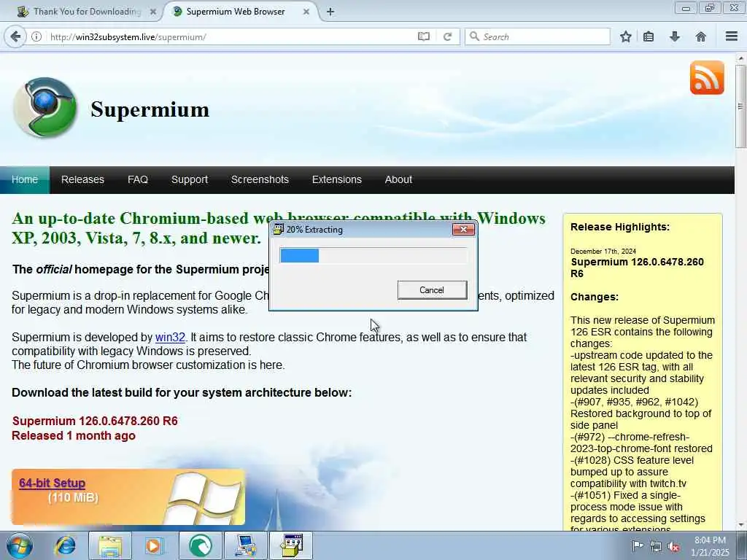The height and width of the screenshot is (560, 747).
Task: Focus the browser Search box
Action: [538, 36]
